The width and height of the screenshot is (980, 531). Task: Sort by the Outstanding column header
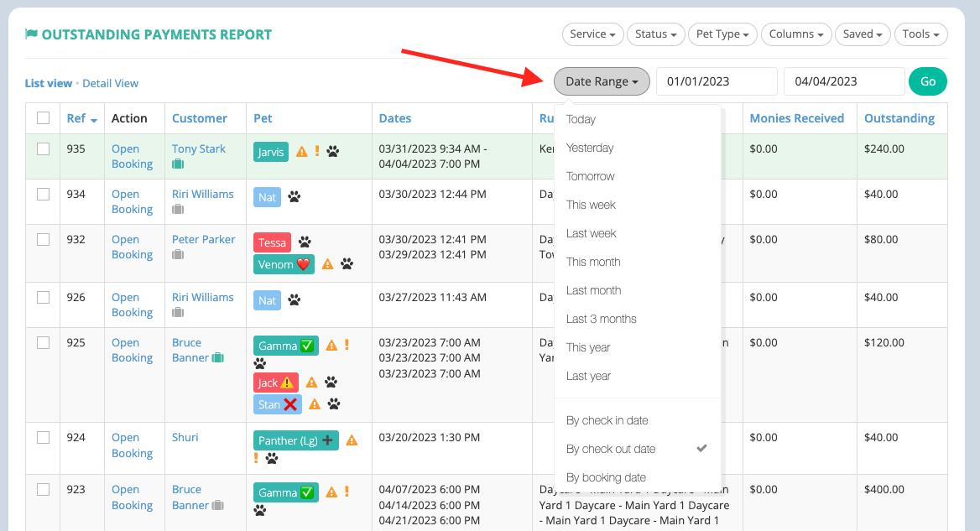[x=899, y=118]
